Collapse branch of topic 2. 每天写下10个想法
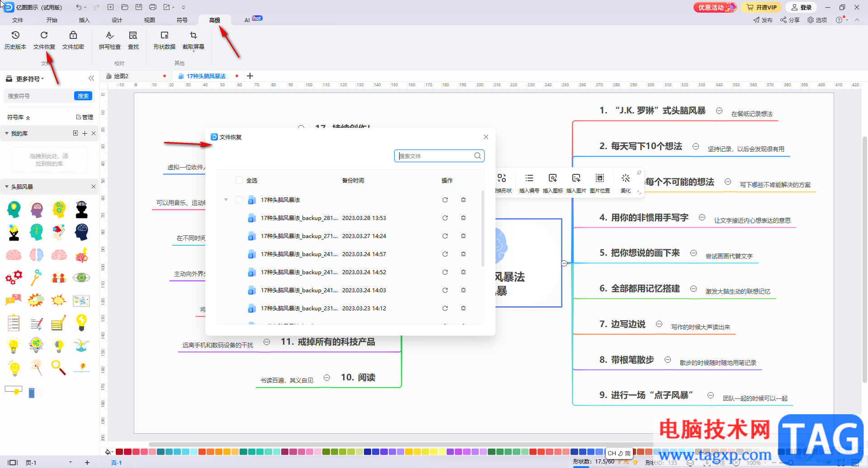Screen dimensions: 868x468 point(696,146)
